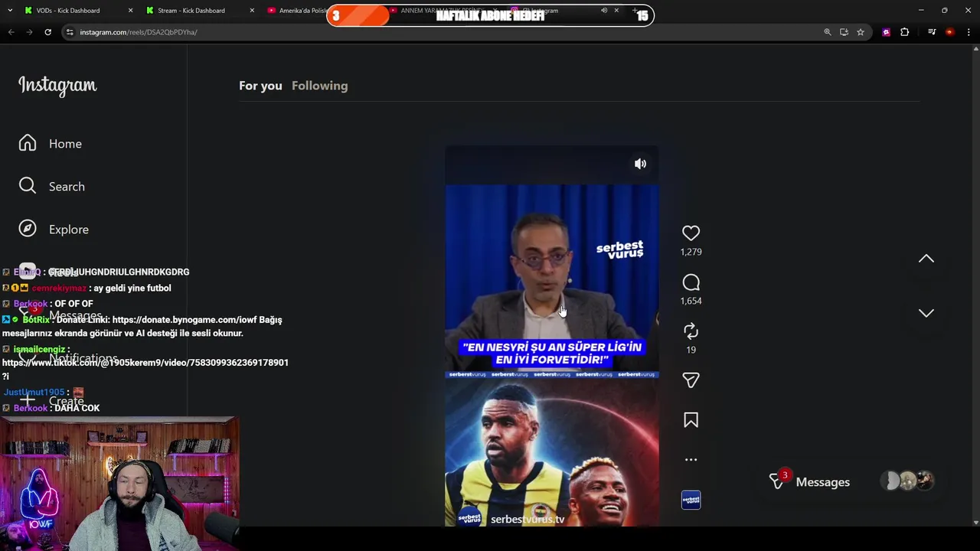The width and height of the screenshot is (980, 551).
Task: Open serbestvurus.tv profile name on reel
Action: tap(528, 520)
